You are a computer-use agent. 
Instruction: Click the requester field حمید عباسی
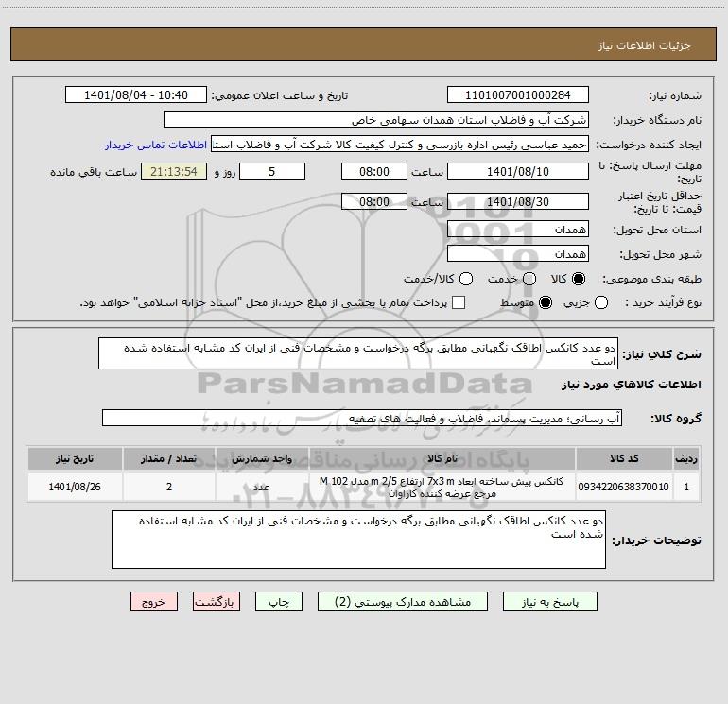click(x=400, y=145)
